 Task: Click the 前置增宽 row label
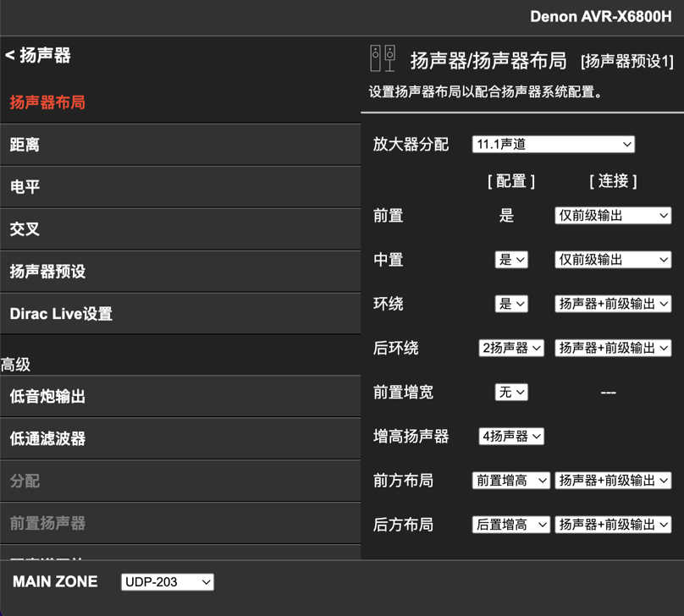click(403, 393)
